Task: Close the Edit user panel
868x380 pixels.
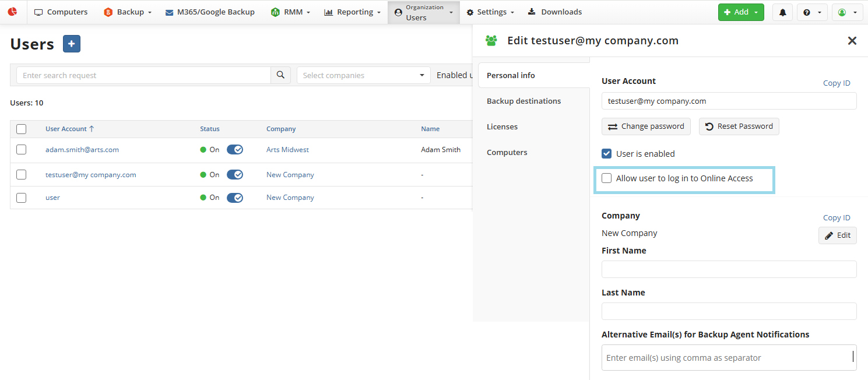Action: (x=852, y=41)
